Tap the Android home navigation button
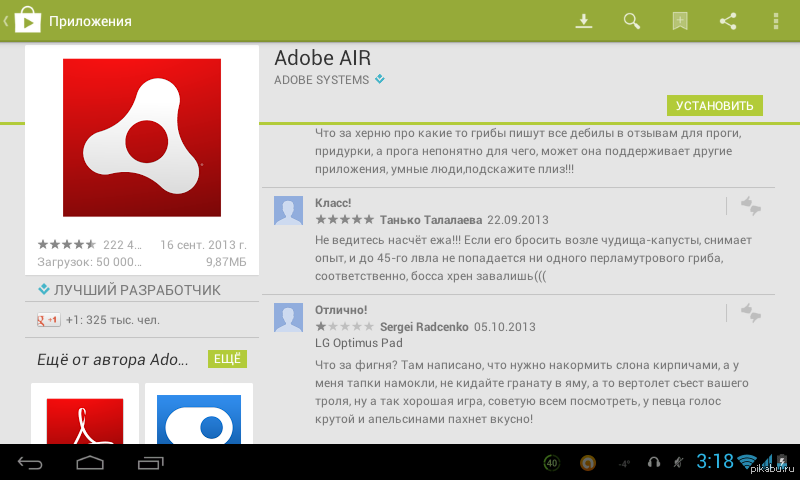800x480 pixels. coord(90,463)
